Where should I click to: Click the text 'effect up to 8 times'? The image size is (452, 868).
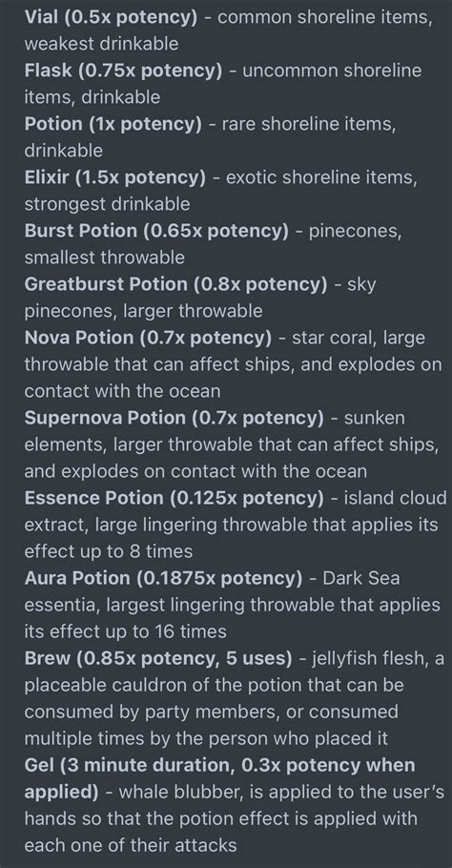(x=109, y=552)
